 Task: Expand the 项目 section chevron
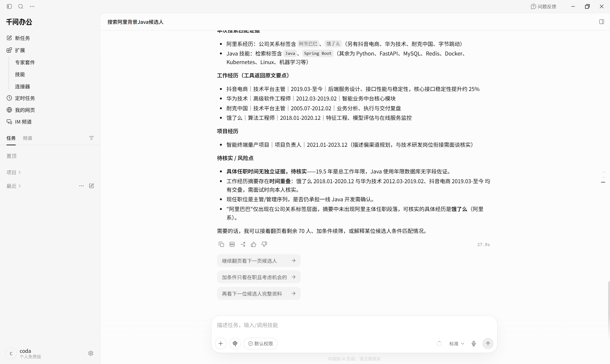pos(20,172)
